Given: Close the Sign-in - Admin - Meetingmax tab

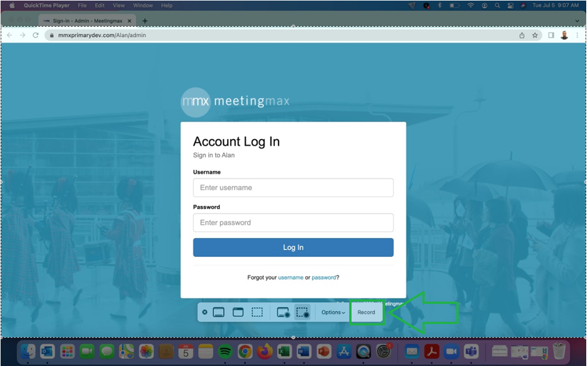Looking at the screenshot, I should (x=129, y=21).
